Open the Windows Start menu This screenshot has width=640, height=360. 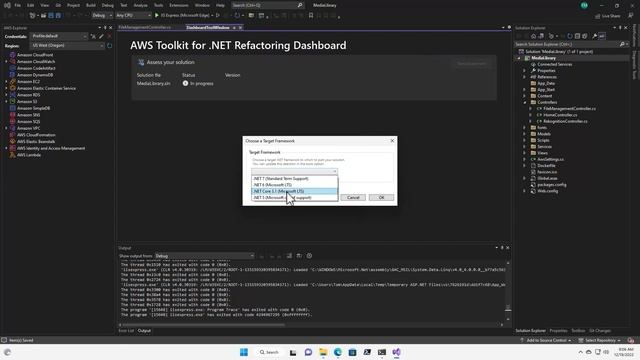(244, 352)
